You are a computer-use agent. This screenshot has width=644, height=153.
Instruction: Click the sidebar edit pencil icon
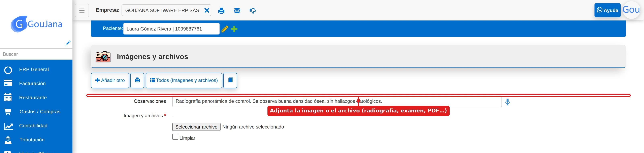[x=68, y=43]
